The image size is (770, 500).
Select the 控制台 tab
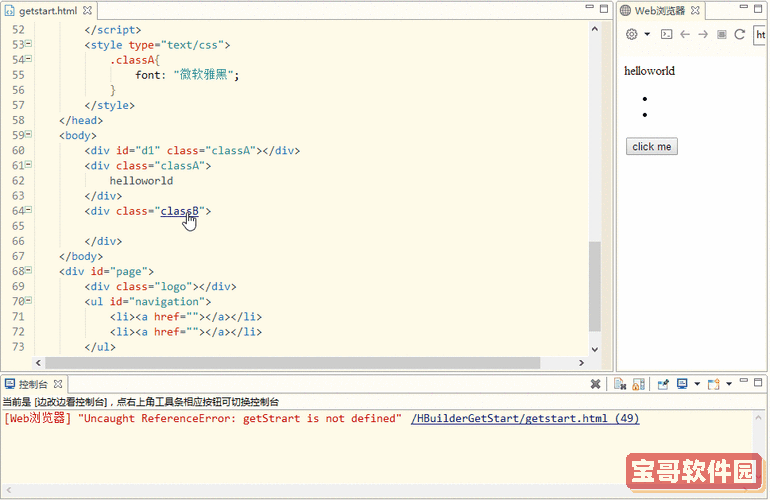[33, 384]
